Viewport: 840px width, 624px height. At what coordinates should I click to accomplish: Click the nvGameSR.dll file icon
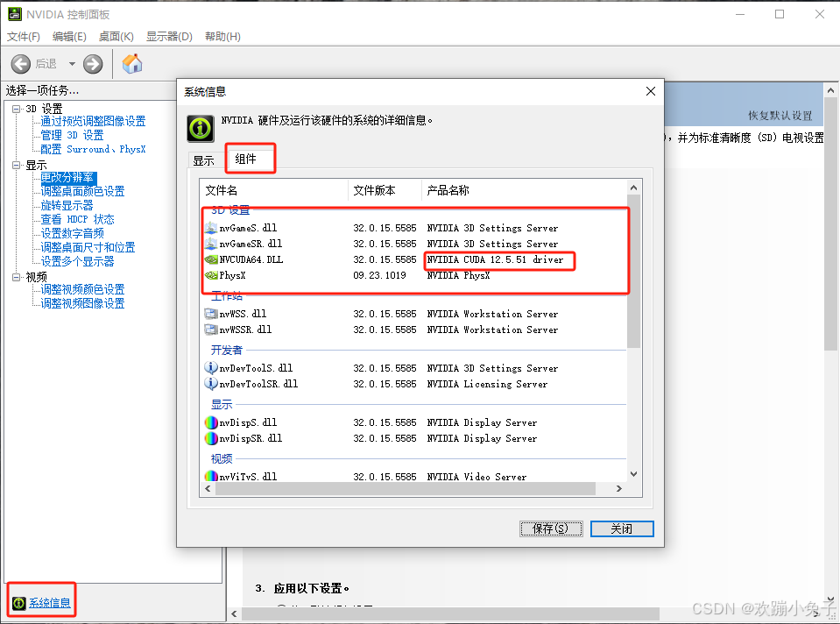(211, 244)
